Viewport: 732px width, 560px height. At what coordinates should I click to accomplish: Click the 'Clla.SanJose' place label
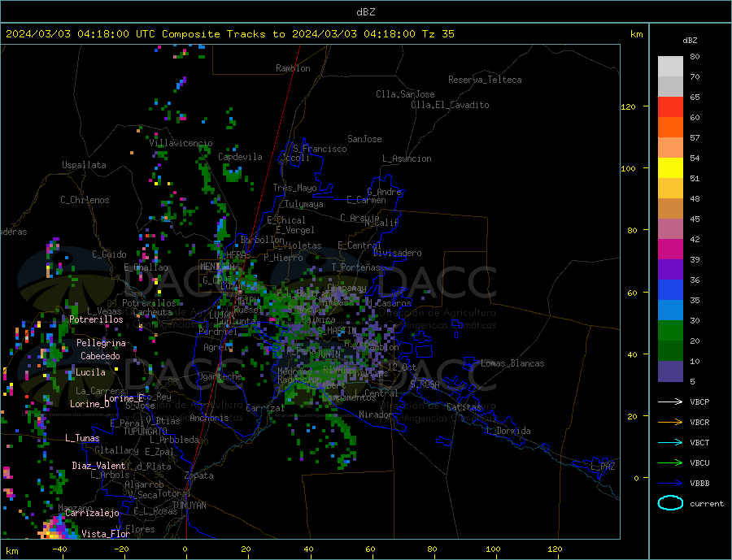405,94
